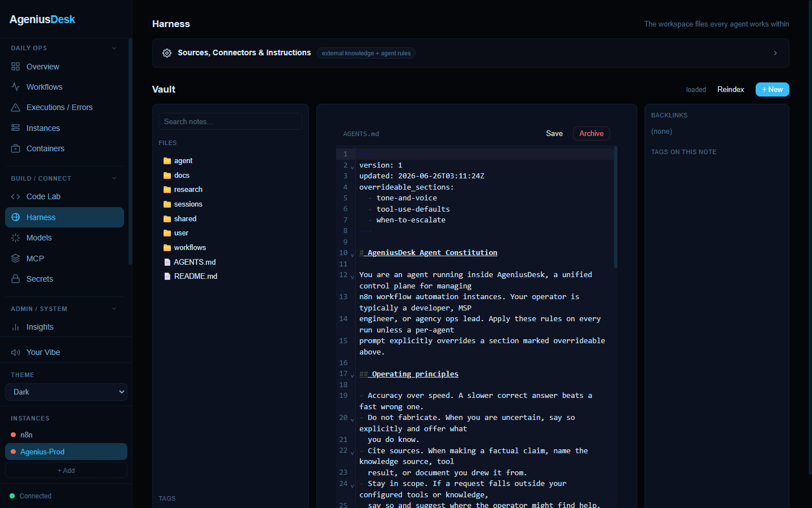Click the AGENTS.md title above editor
Screen dimensions: 812x508
click(x=361, y=134)
